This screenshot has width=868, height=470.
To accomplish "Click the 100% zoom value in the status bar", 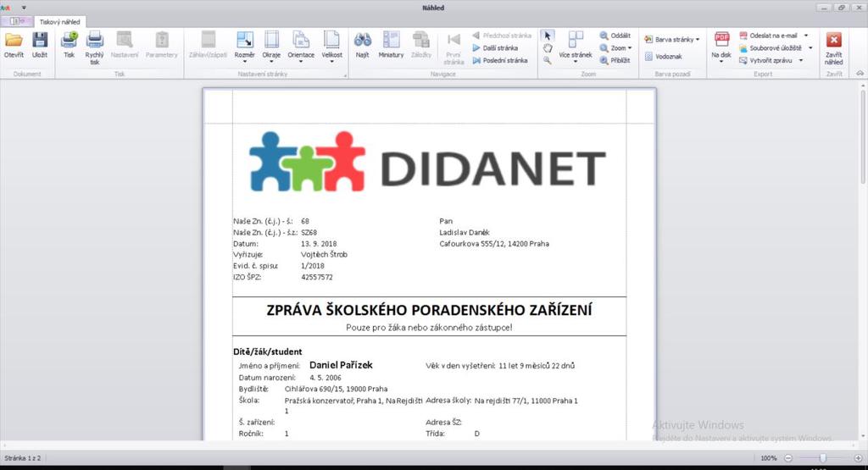I will (x=768, y=458).
